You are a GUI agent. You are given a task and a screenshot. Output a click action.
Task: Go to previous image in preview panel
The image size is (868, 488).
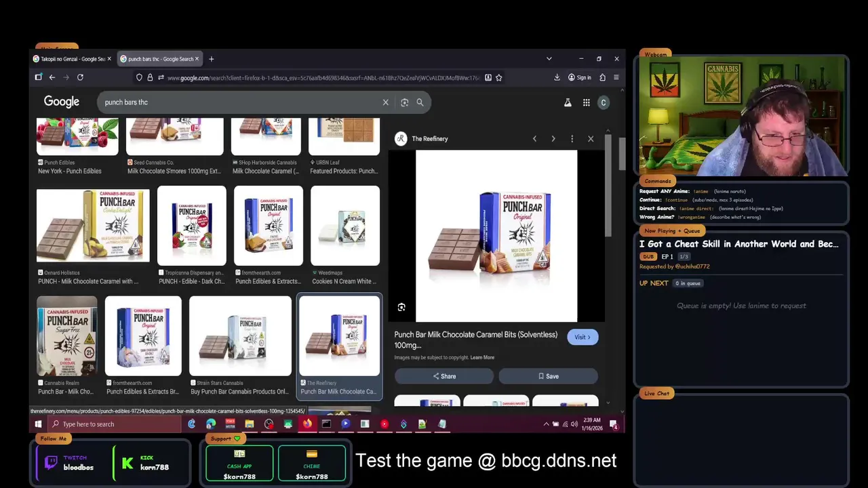coord(534,139)
